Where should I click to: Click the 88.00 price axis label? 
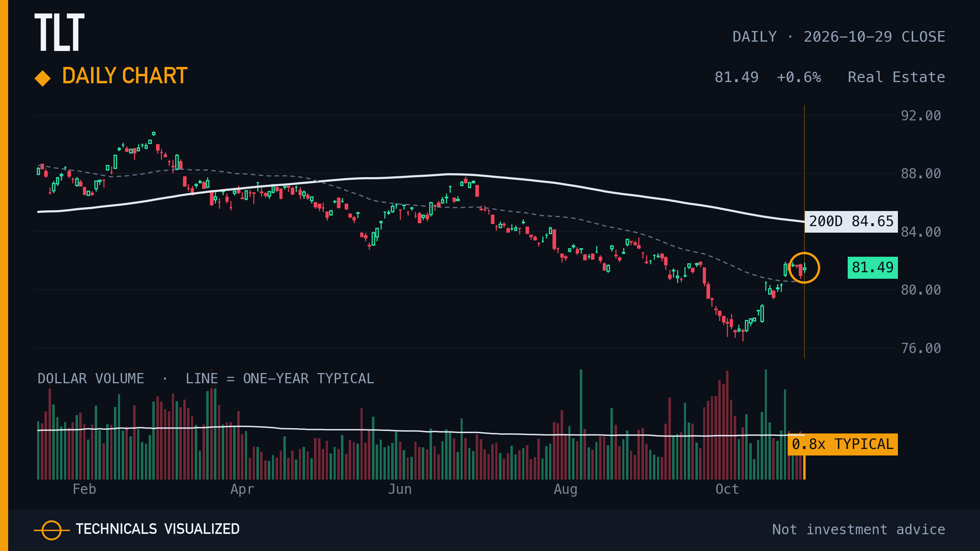tap(921, 174)
